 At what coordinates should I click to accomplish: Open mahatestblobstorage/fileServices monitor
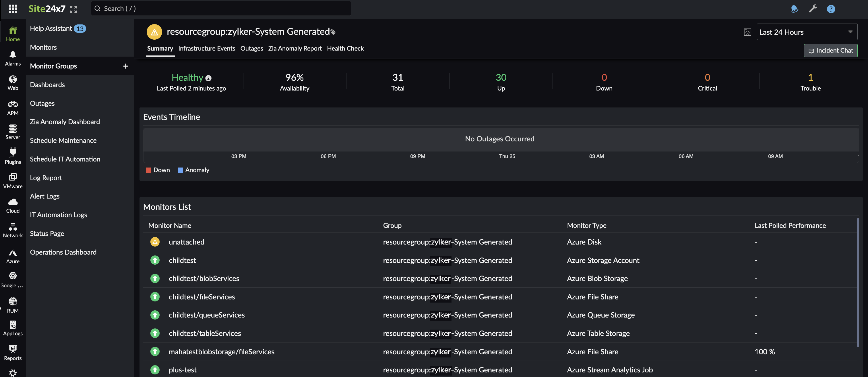click(x=221, y=352)
